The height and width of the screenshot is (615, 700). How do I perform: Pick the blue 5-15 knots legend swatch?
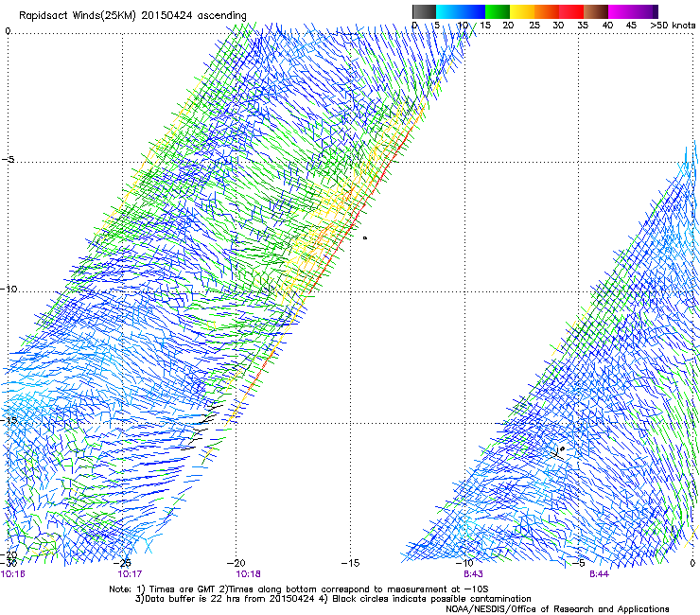461,11
